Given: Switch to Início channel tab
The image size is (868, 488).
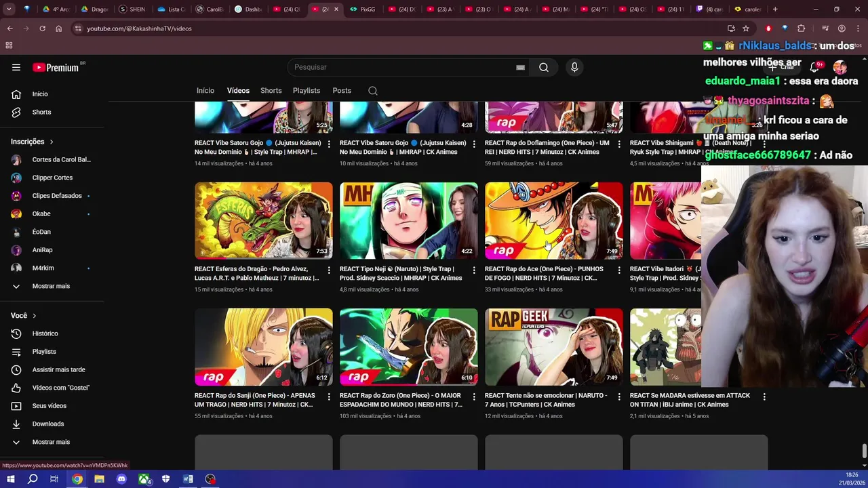Looking at the screenshot, I should click(x=205, y=91).
